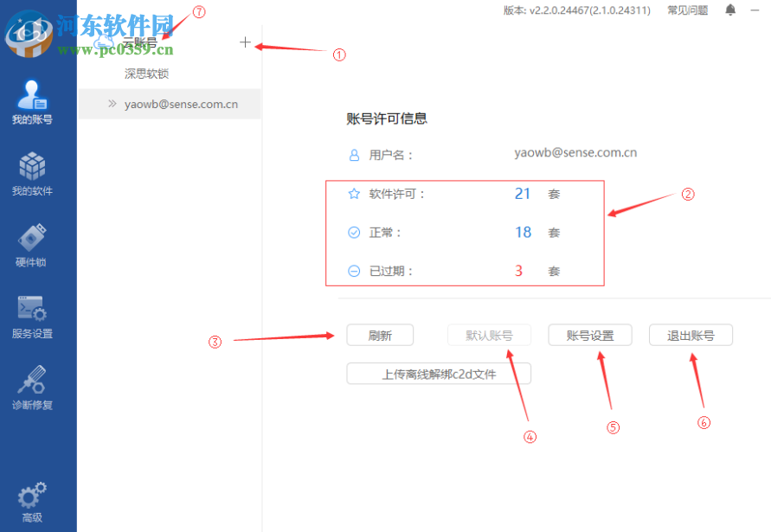Click the star icon beside 软件许可
The height and width of the screenshot is (532, 771).
353,194
